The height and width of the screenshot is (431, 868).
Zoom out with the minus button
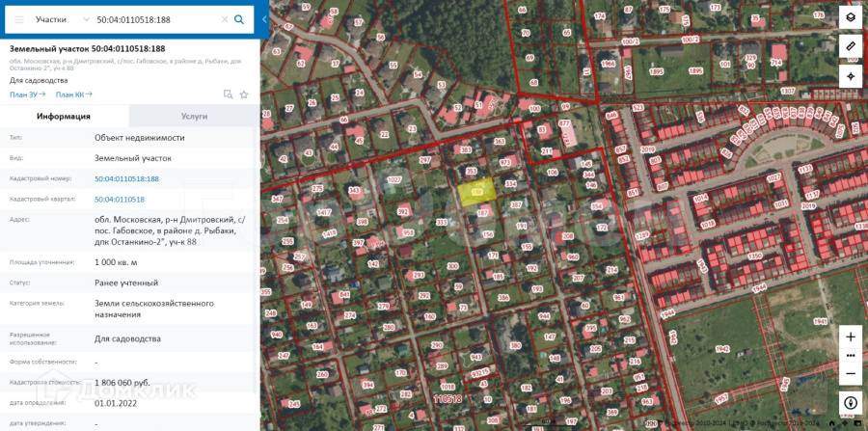tap(851, 374)
